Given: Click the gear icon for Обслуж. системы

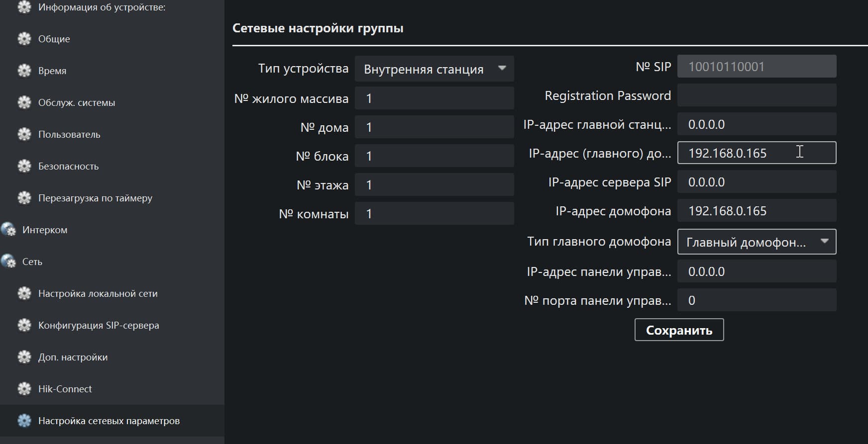Looking at the screenshot, I should tap(24, 102).
